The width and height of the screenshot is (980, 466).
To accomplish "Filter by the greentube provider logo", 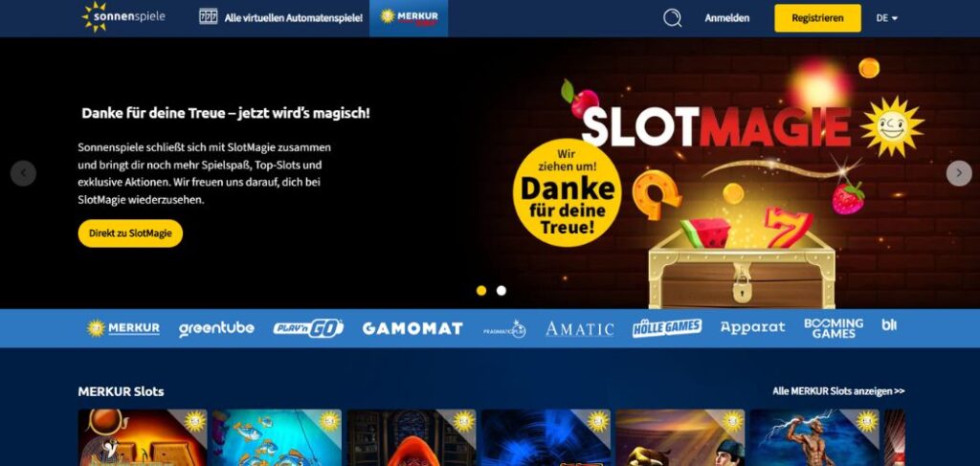I will [216, 328].
